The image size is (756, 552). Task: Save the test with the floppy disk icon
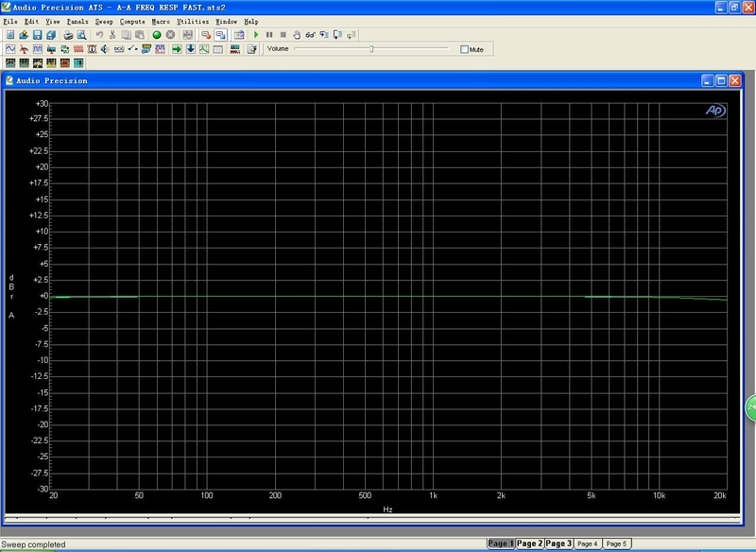coord(37,35)
